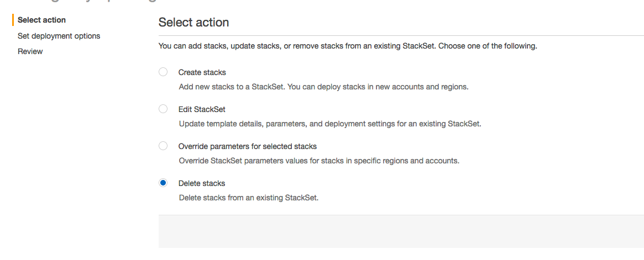Click the Edit StackSet option label

click(x=202, y=109)
